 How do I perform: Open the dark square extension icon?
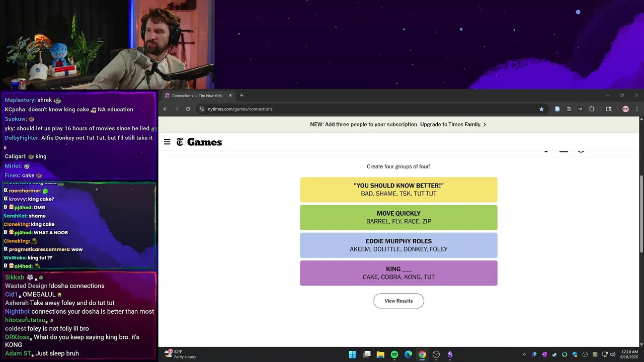pos(580,109)
